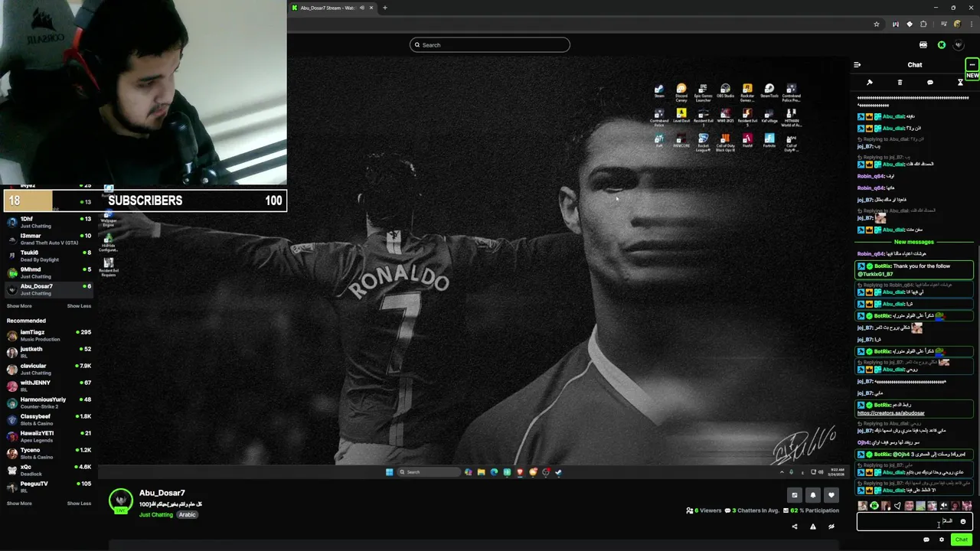Expand following list with Show More

[x=19, y=306]
